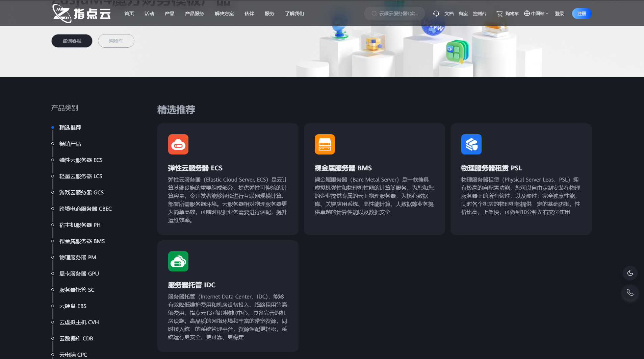
Task: Click the headset support icon
Action: 436,14
